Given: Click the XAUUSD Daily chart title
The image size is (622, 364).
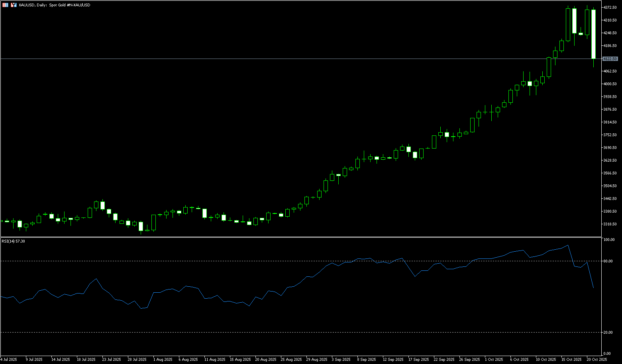Looking at the screenshot, I should tap(55, 5).
